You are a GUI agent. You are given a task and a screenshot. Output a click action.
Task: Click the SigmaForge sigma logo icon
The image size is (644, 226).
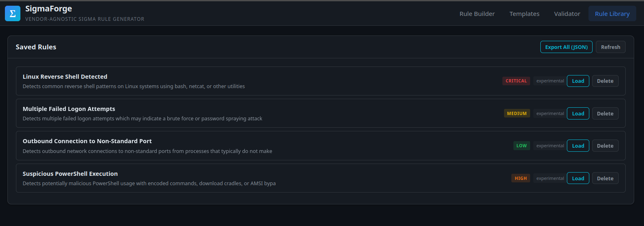[x=13, y=13]
